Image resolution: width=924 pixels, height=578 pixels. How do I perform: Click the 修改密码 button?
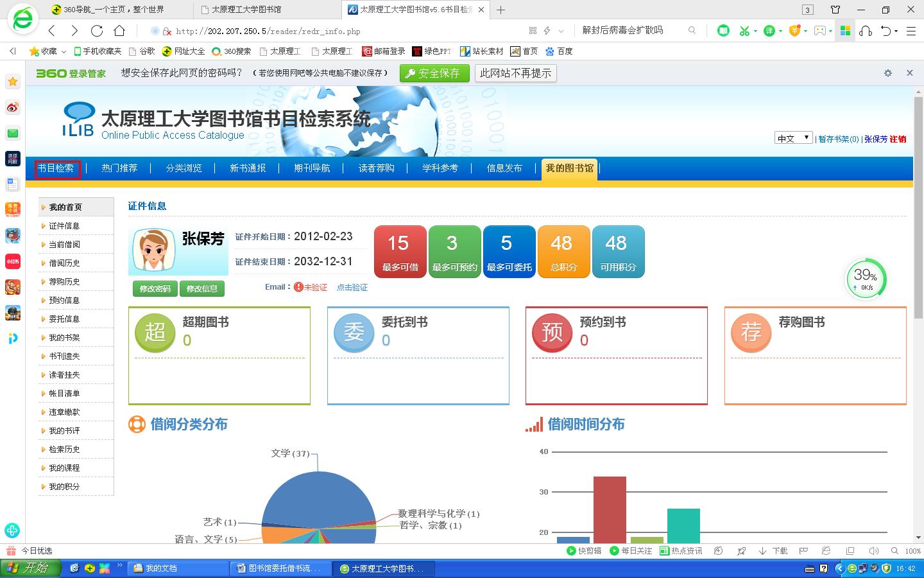[x=155, y=289]
